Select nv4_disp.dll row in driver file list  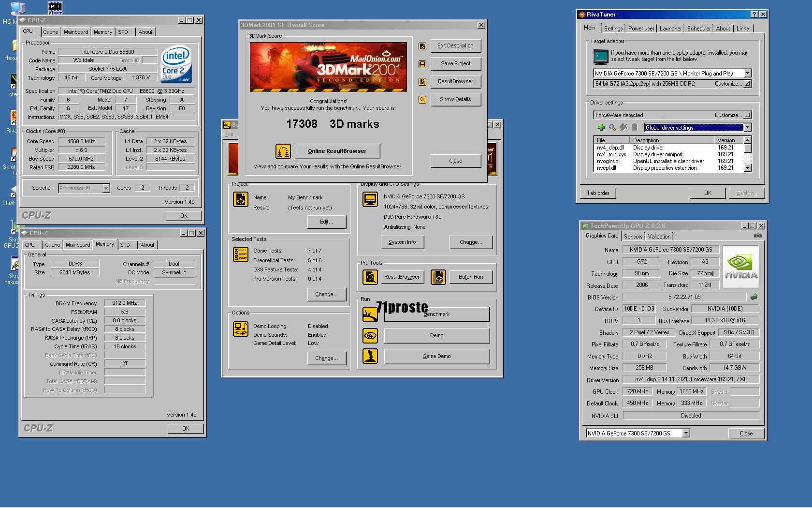point(668,148)
